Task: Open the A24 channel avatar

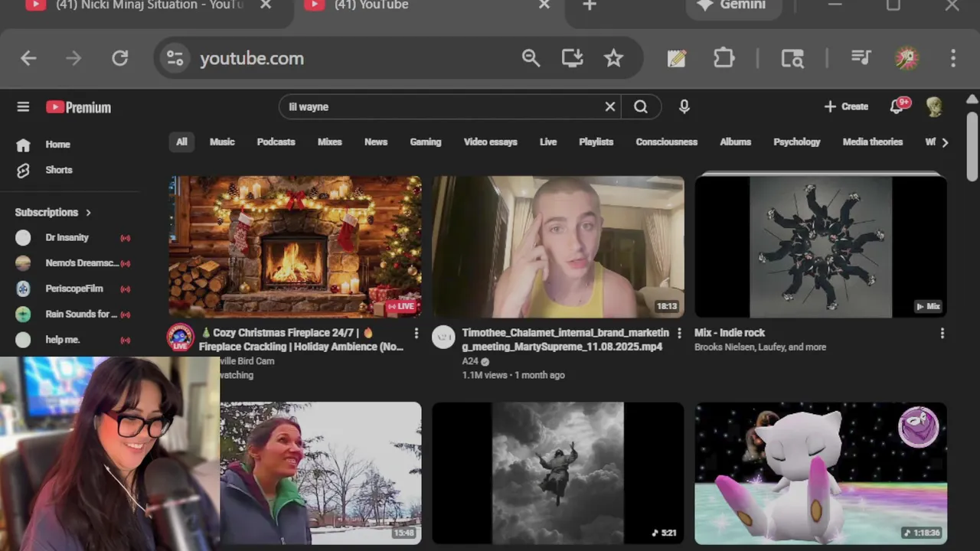Action: pos(443,337)
